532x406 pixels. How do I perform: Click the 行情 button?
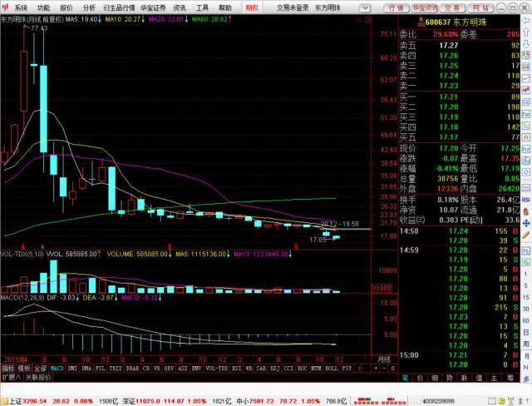click(397, 7)
